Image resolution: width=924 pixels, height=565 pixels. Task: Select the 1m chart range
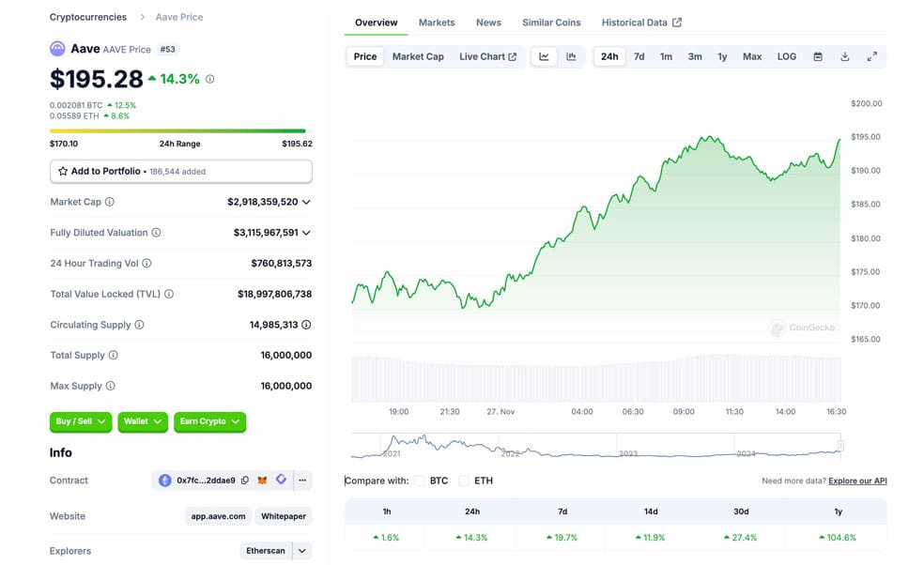click(x=666, y=56)
